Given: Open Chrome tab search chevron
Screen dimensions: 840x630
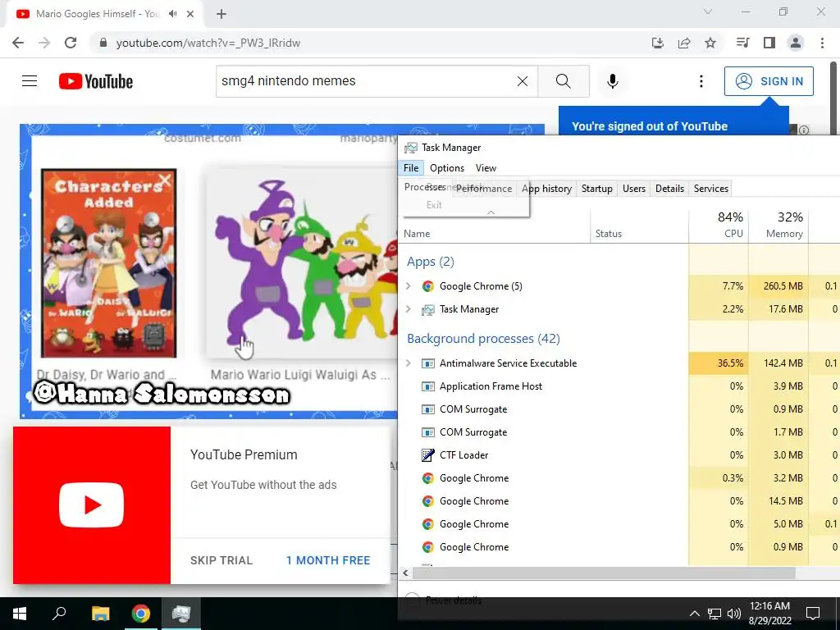Looking at the screenshot, I should tap(708, 11).
